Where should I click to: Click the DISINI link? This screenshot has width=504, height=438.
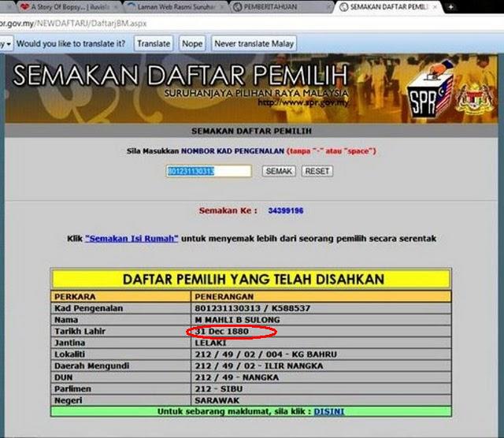(x=329, y=412)
